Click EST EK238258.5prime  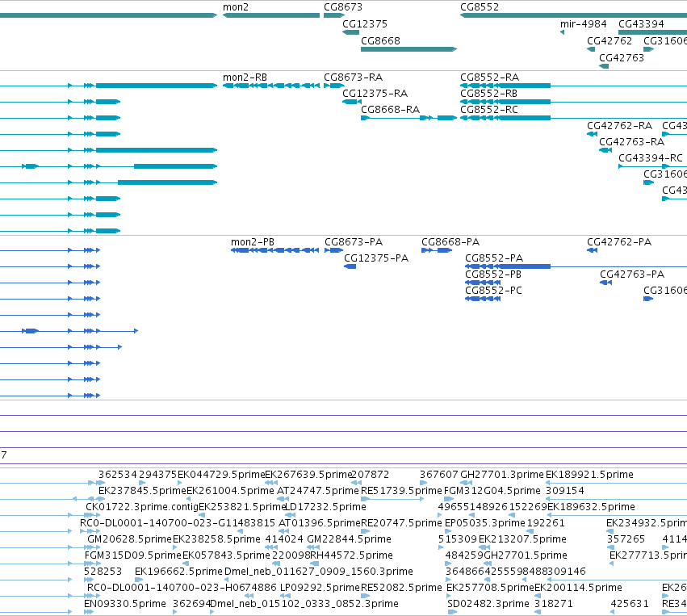point(216,539)
